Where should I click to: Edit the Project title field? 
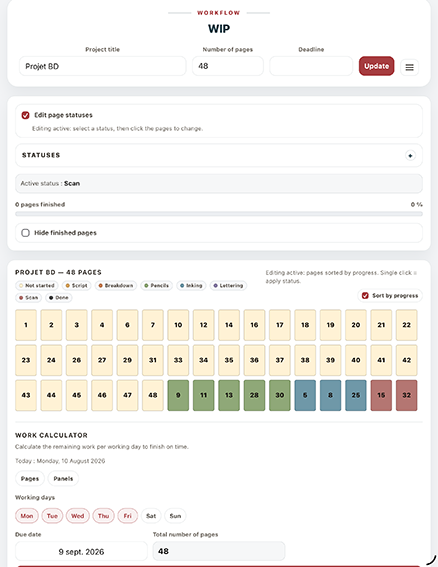tap(102, 66)
